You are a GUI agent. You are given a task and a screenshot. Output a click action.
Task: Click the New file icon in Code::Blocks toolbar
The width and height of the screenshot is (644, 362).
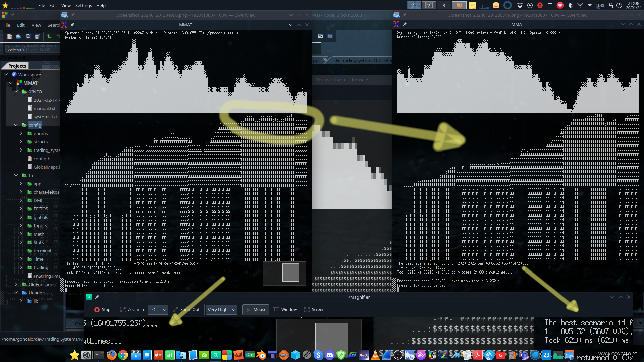pos(9,36)
